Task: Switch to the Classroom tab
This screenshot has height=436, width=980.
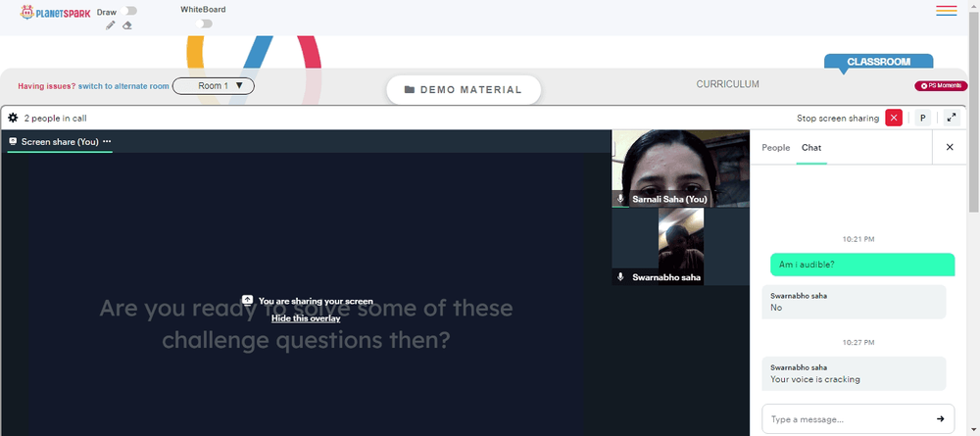Action: pos(878,62)
